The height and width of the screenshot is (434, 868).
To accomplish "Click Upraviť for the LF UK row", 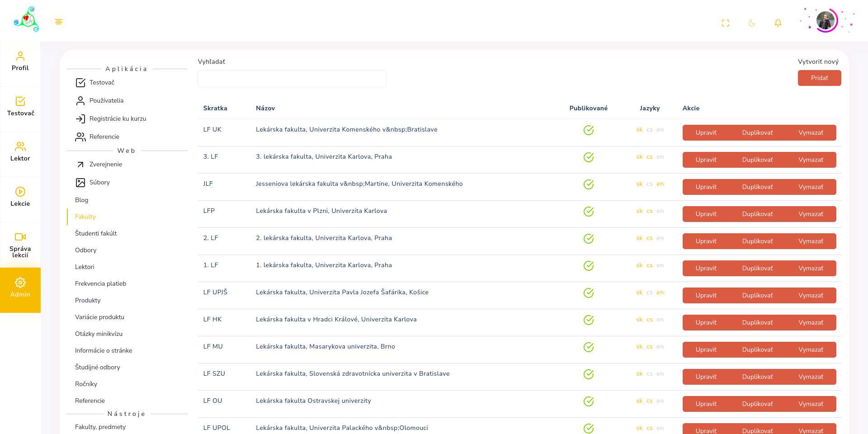I will [706, 132].
